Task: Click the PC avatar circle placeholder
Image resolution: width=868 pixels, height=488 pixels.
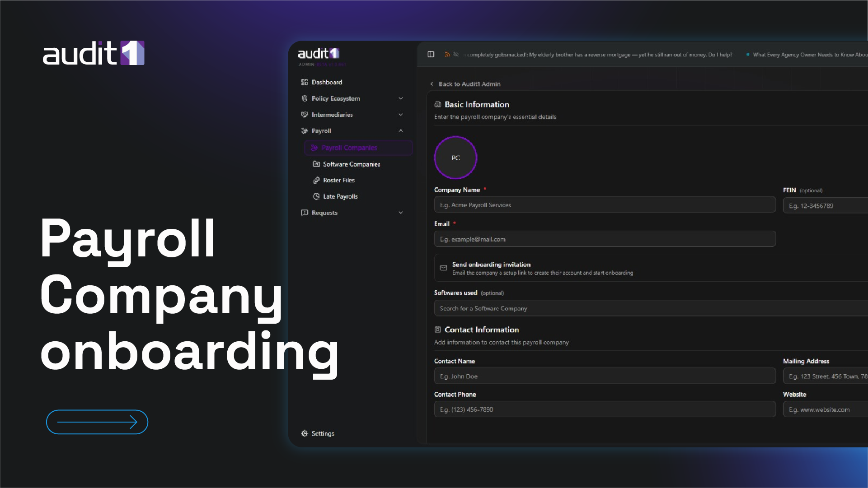Action: pyautogui.click(x=455, y=158)
